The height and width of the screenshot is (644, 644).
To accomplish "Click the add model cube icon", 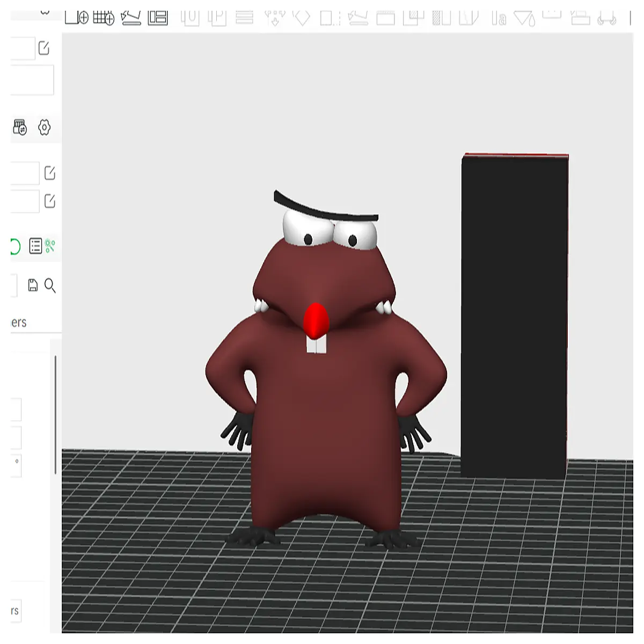I will point(77,18).
